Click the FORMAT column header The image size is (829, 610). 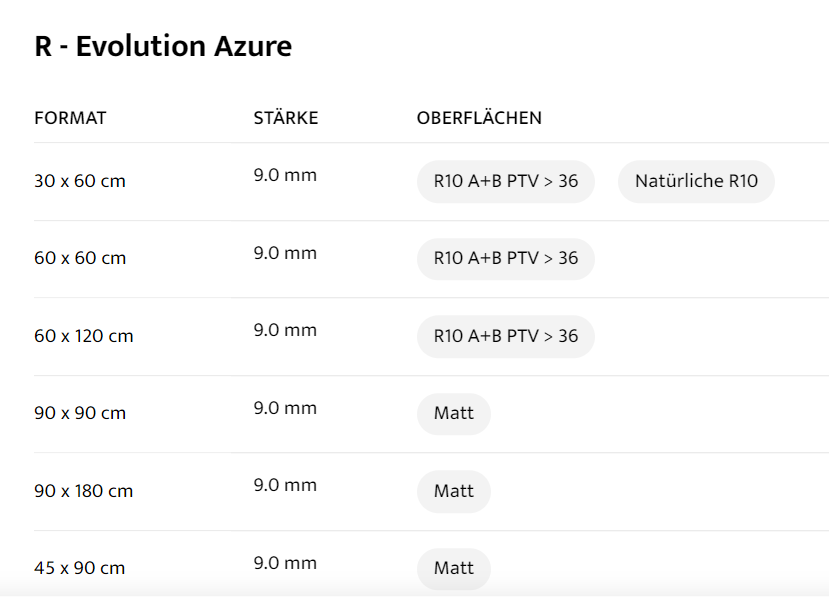click(70, 118)
